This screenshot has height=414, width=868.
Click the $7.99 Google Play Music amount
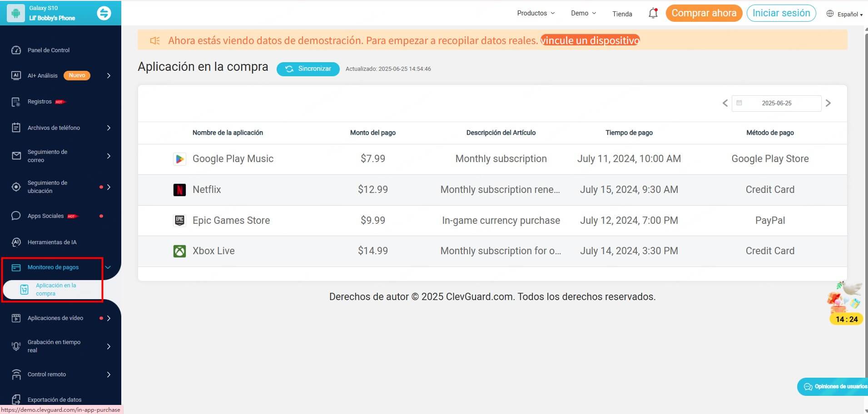pyautogui.click(x=373, y=159)
